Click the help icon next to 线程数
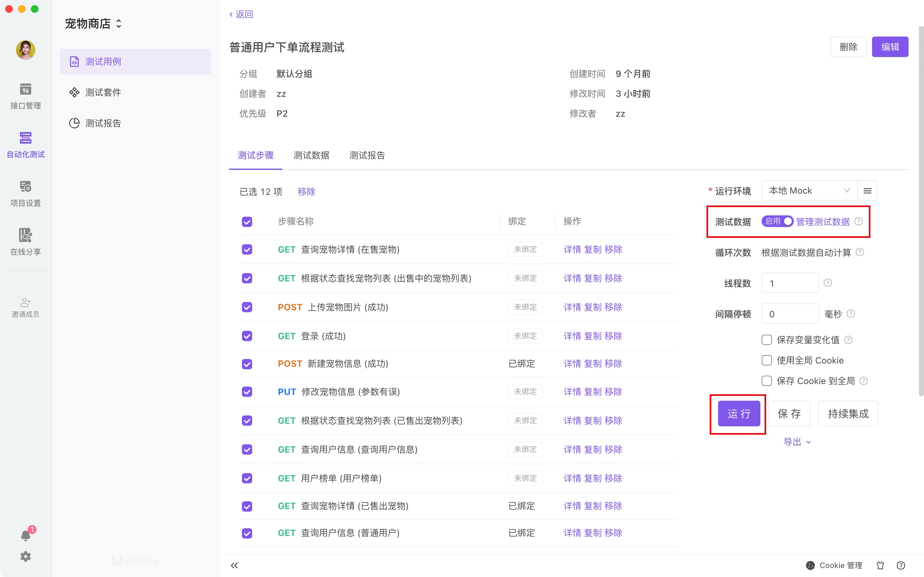 [x=827, y=283]
